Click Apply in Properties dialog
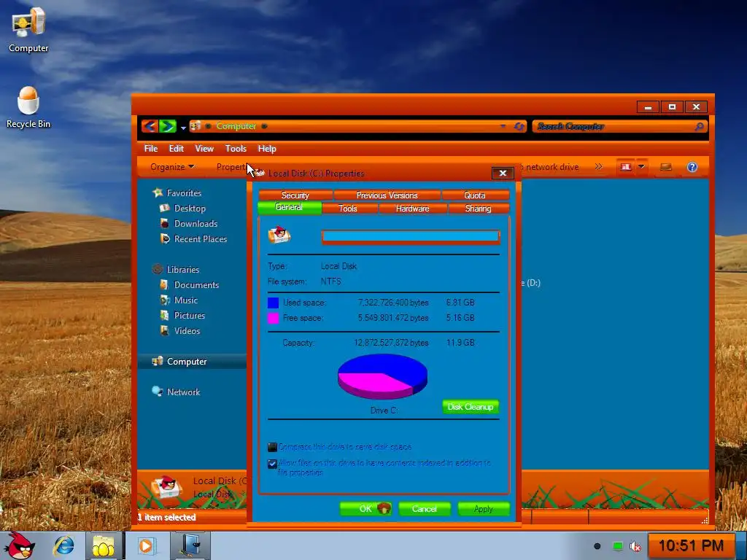This screenshot has width=747, height=560. (x=484, y=508)
